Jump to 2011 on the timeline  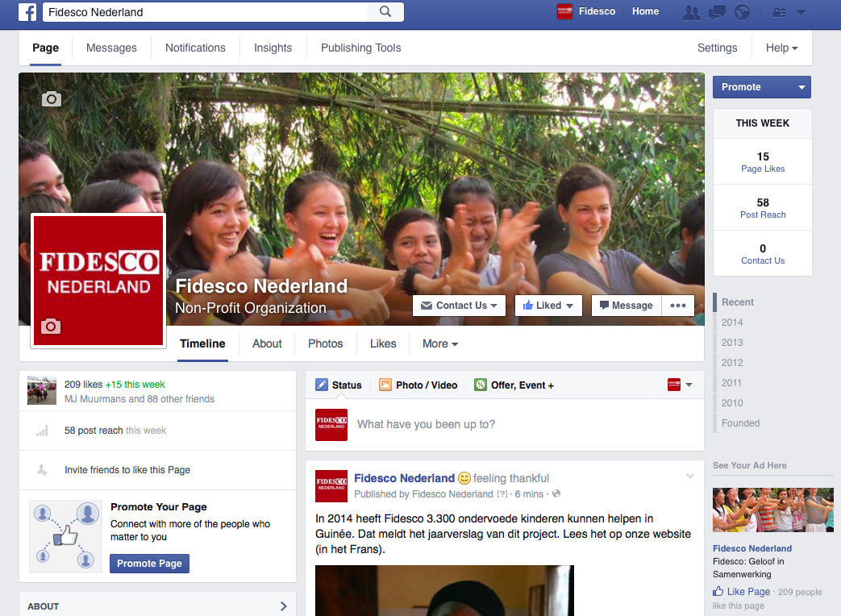[731, 383]
